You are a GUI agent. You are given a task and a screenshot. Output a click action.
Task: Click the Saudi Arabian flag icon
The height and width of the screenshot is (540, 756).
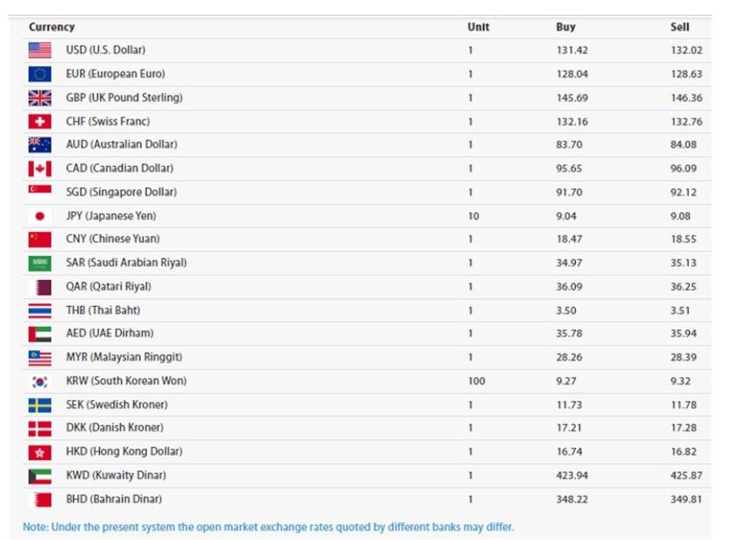pos(40,263)
